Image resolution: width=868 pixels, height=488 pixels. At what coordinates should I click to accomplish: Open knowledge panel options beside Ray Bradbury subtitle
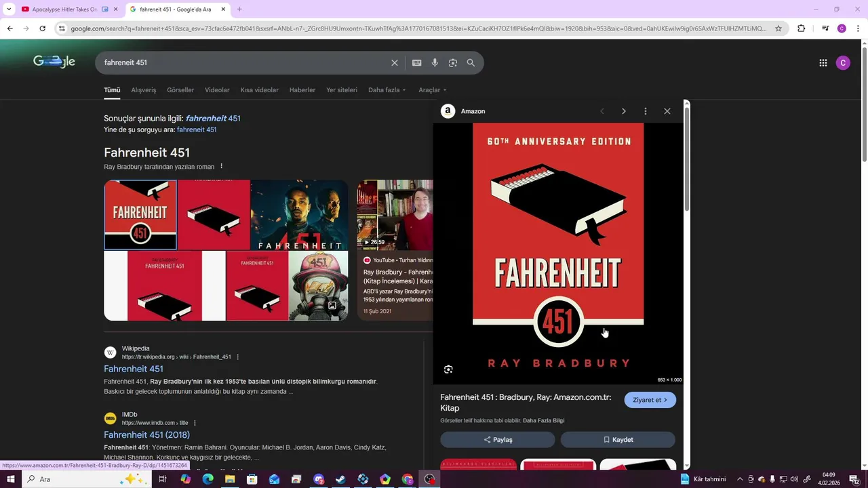(x=221, y=167)
